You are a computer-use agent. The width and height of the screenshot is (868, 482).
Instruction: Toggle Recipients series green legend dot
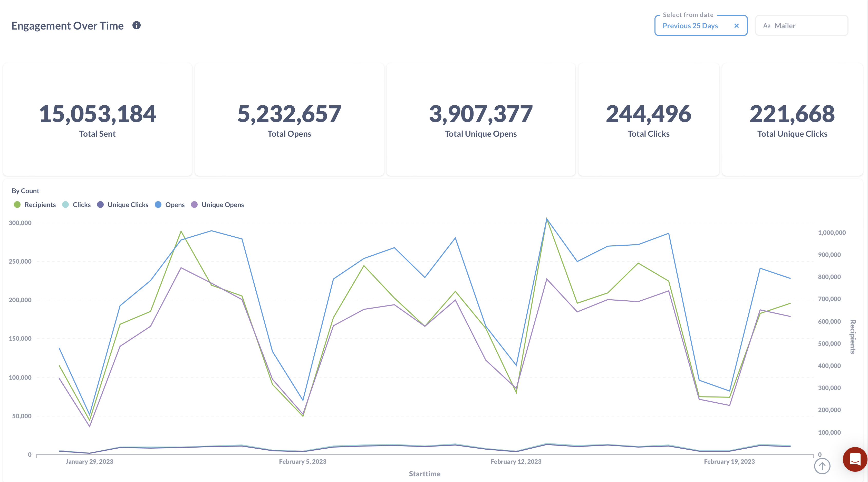[17, 205]
